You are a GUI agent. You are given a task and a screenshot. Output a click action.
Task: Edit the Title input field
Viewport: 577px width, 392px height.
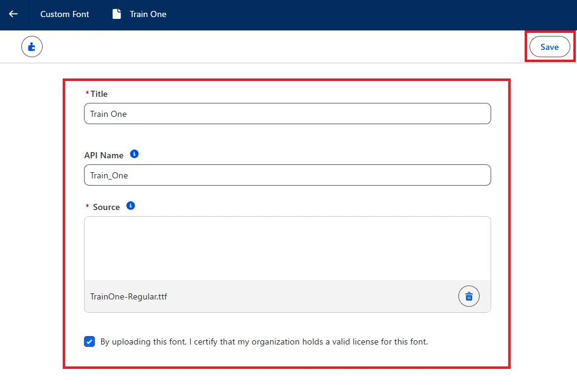pyautogui.click(x=287, y=114)
